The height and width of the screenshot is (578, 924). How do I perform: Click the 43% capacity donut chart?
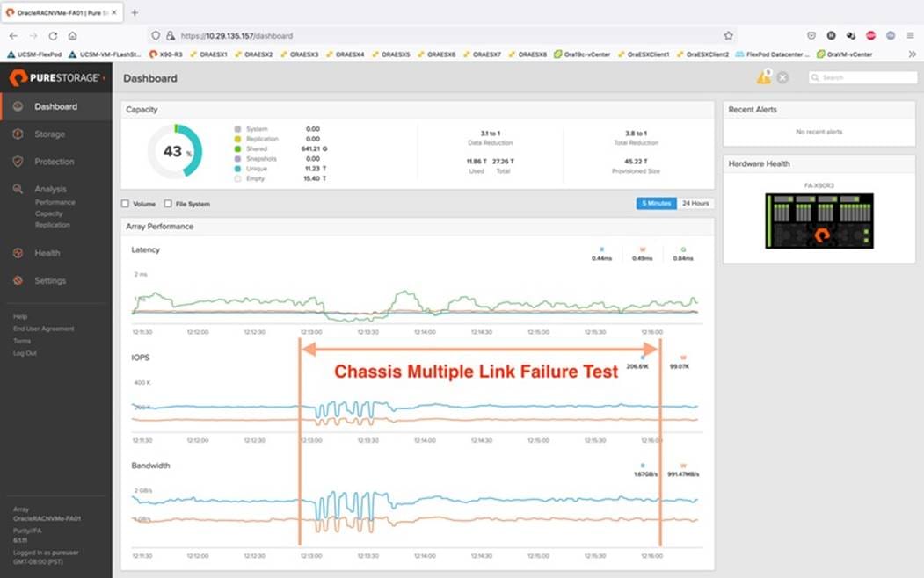[174, 151]
